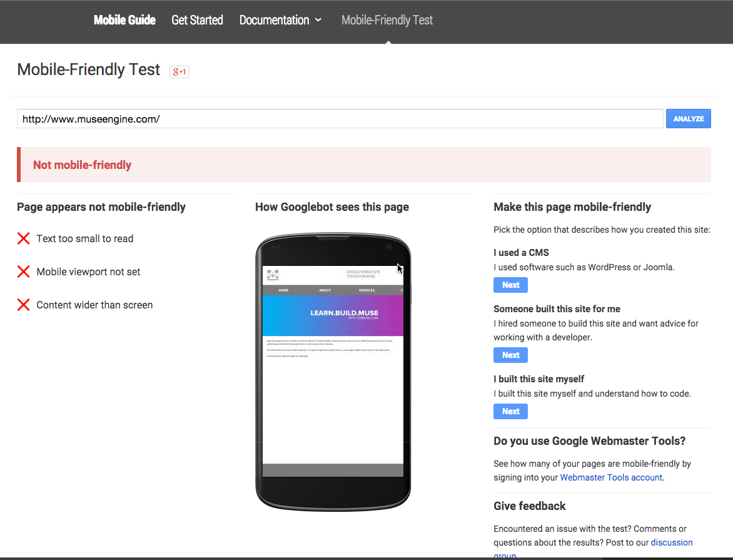
Task: Click the Content wider than screen label
Action: pyautogui.click(x=94, y=305)
